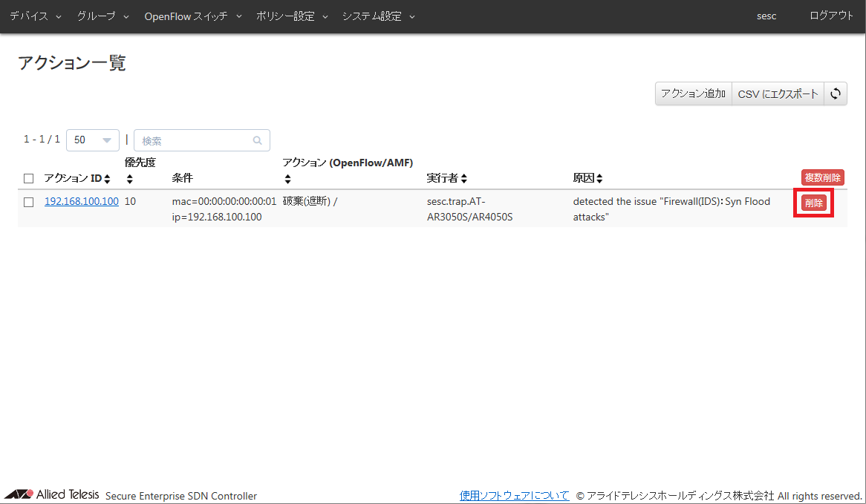Open the page size dropdown showing 50
Screen dimensions: 866x504
tap(93, 140)
